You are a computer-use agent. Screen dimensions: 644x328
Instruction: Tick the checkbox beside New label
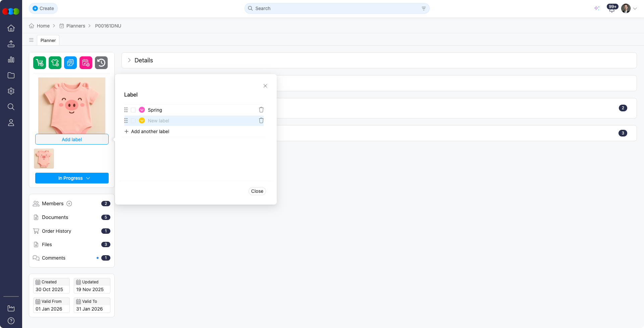point(133,121)
